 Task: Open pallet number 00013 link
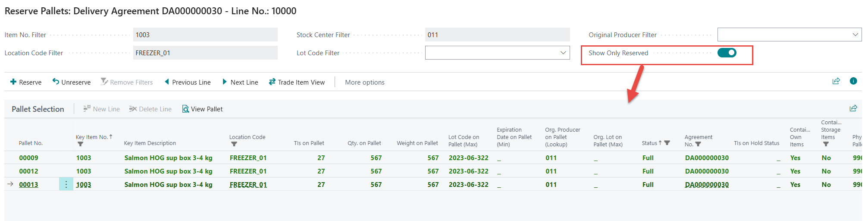click(x=28, y=185)
